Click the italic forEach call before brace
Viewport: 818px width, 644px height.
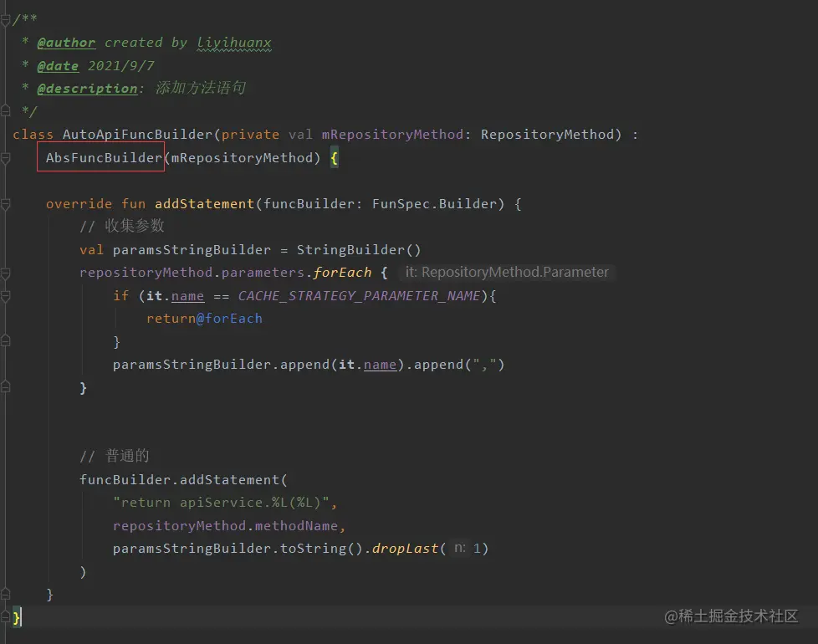pyautogui.click(x=343, y=273)
